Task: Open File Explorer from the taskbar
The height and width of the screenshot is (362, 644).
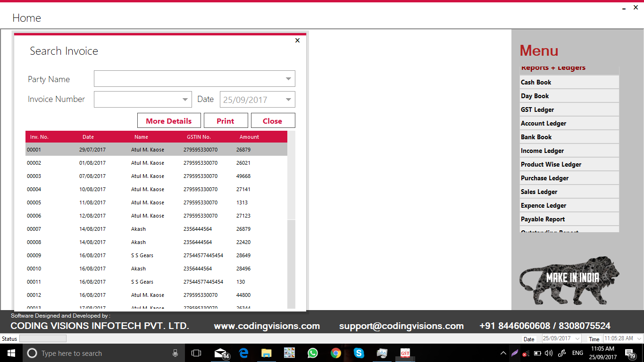Action: pyautogui.click(x=267, y=353)
